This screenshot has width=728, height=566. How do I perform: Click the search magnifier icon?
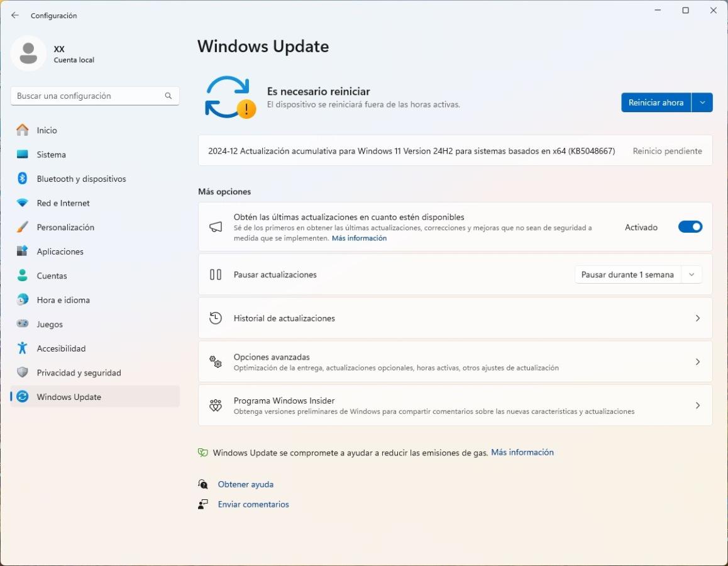pyautogui.click(x=168, y=96)
